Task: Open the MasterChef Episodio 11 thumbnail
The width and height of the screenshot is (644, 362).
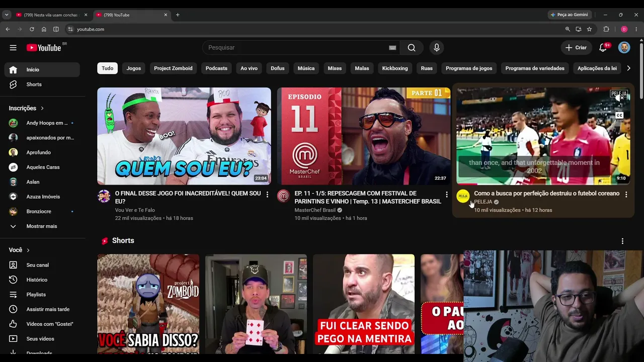Action: point(364,136)
